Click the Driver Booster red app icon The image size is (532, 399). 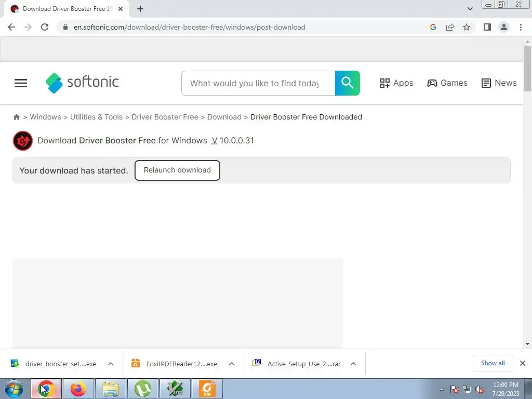pos(23,140)
